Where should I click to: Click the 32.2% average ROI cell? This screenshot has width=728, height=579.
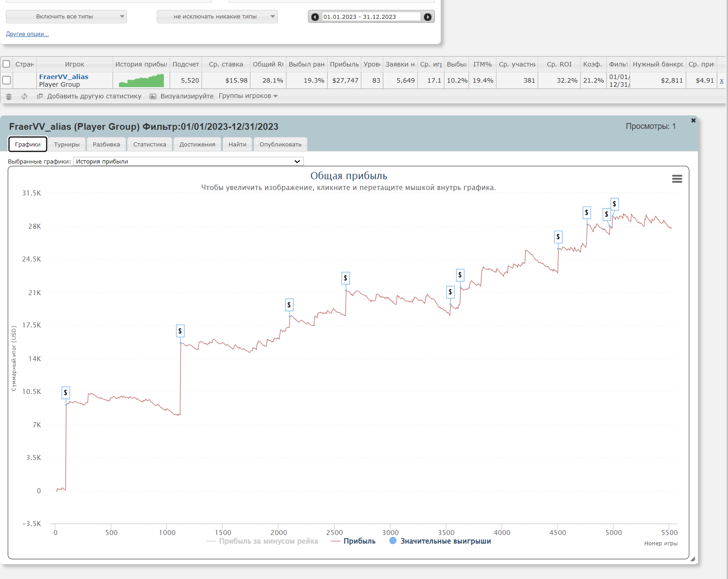[x=559, y=80]
